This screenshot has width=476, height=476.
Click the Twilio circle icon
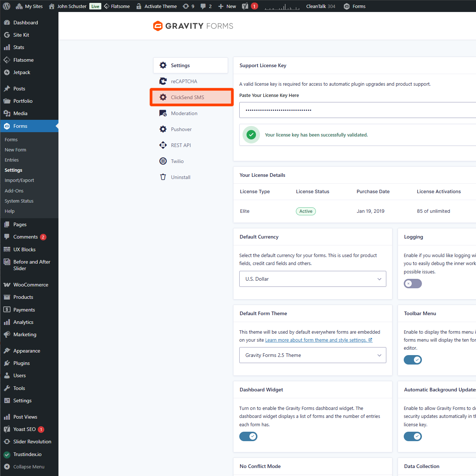point(163,161)
